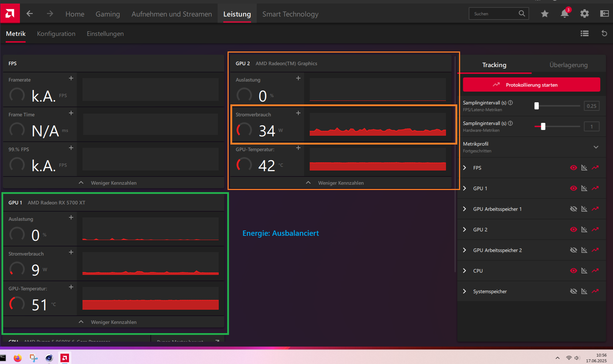Open the Home tab
The image size is (613, 364).
pyautogui.click(x=75, y=14)
